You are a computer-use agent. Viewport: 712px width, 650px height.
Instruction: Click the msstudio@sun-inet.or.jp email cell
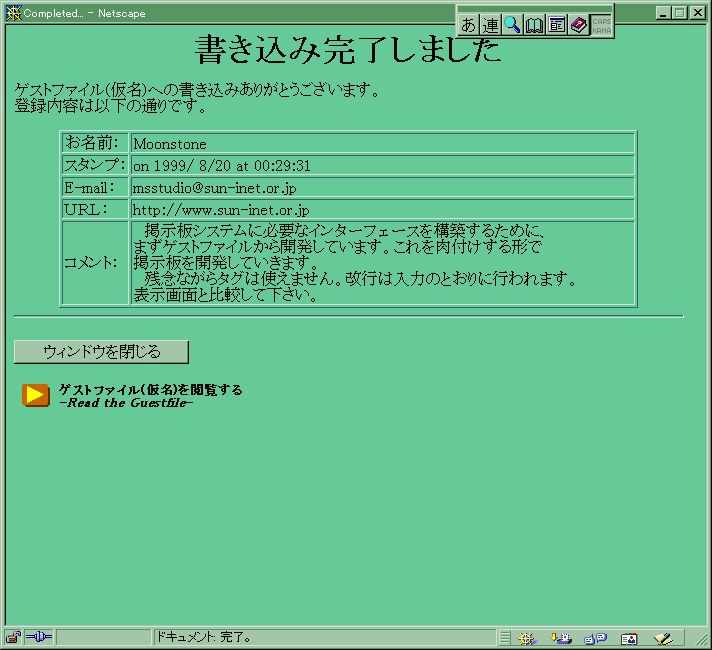click(x=382, y=187)
